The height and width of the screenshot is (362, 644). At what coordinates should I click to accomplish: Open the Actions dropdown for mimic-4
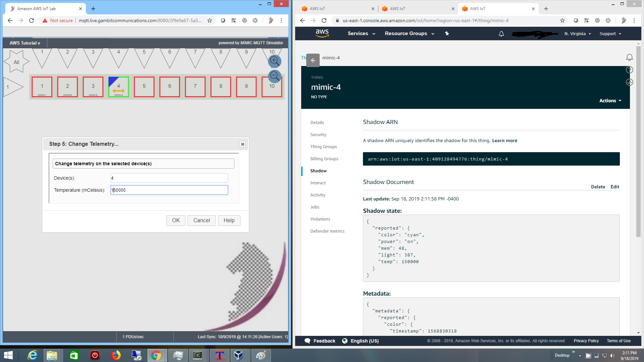[610, 101]
